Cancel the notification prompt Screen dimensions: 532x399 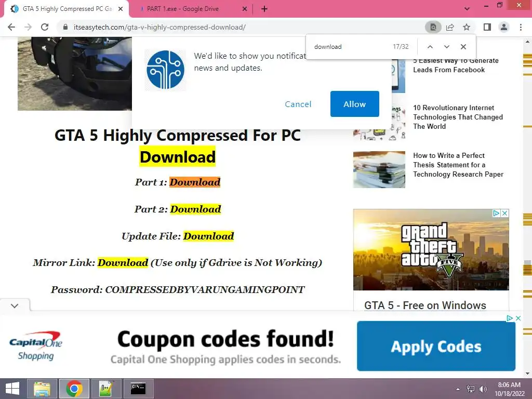298,104
